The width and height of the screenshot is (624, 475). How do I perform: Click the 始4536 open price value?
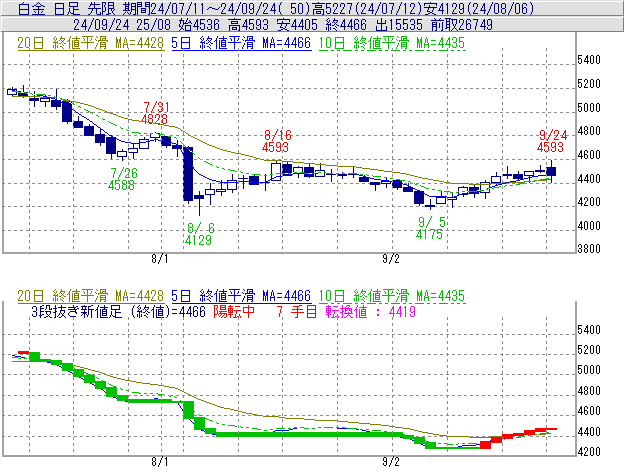click(x=199, y=25)
